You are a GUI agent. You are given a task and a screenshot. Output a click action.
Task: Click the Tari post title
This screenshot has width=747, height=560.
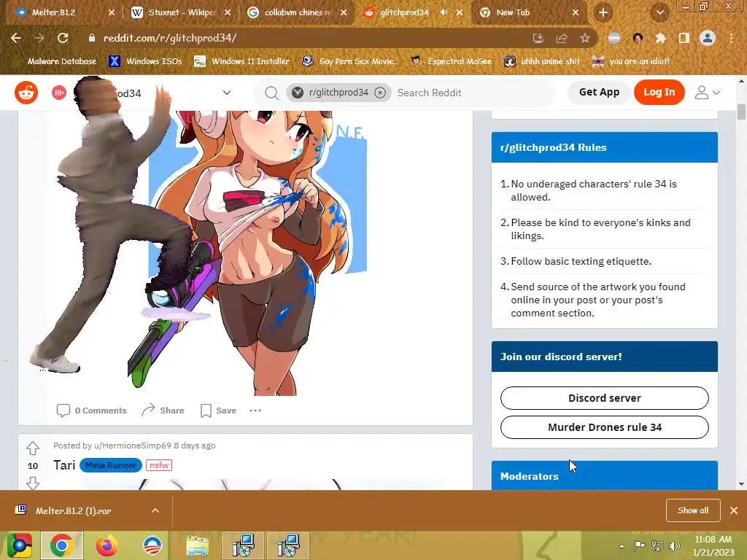[64, 465]
